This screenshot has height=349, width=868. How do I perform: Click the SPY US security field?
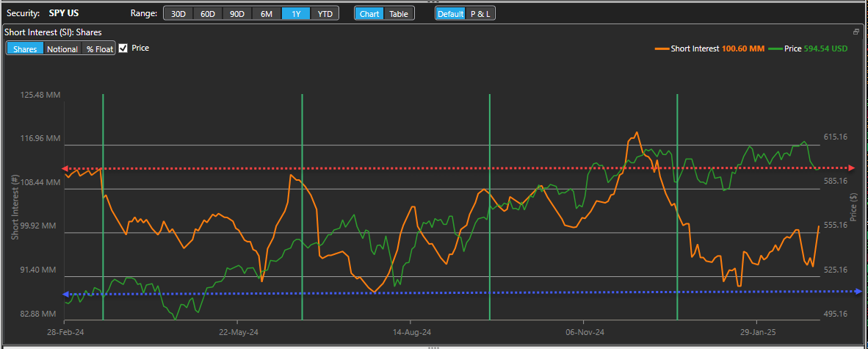[64, 13]
